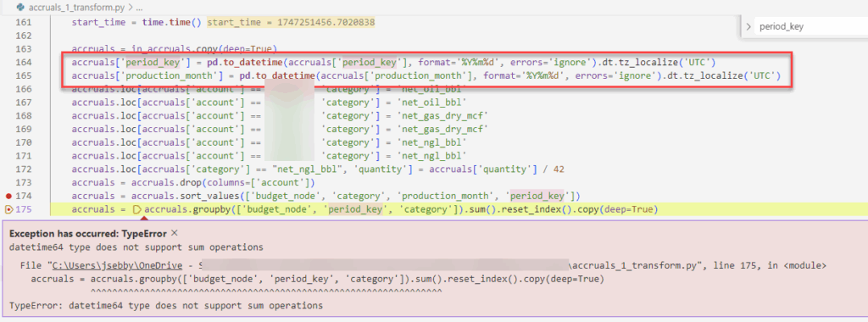Viewport: 868px width, 322px height.
Task: Click inline breakpoint marker before accruals.groupby
Action: click(x=138, y=209)
